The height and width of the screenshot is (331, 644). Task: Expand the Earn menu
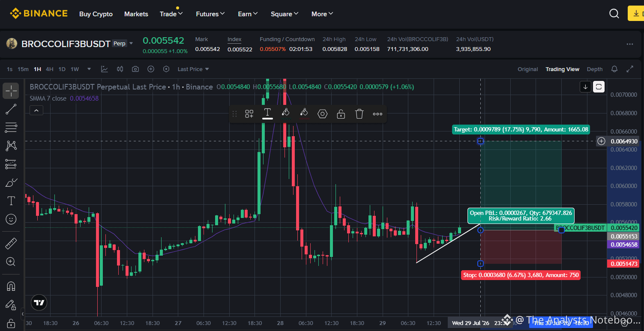coord(248,14)
